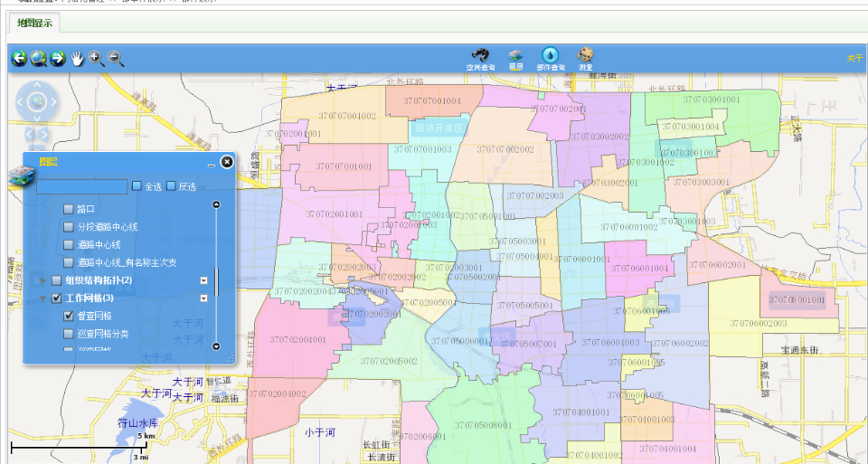Click grid label 370706002003 on map

pos(758,324)
